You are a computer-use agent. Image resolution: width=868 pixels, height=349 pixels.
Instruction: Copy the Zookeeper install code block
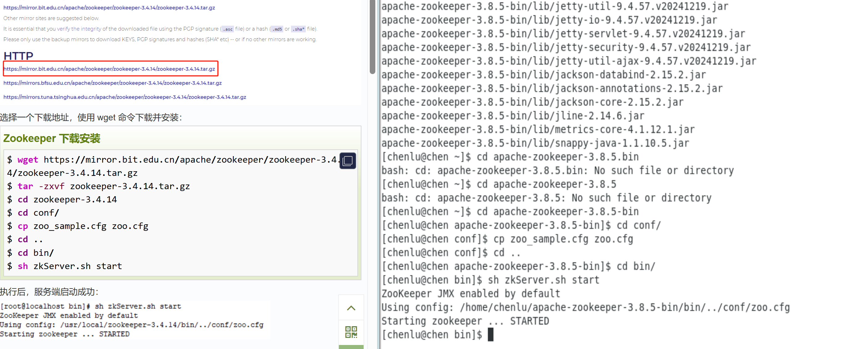(348, 160)
